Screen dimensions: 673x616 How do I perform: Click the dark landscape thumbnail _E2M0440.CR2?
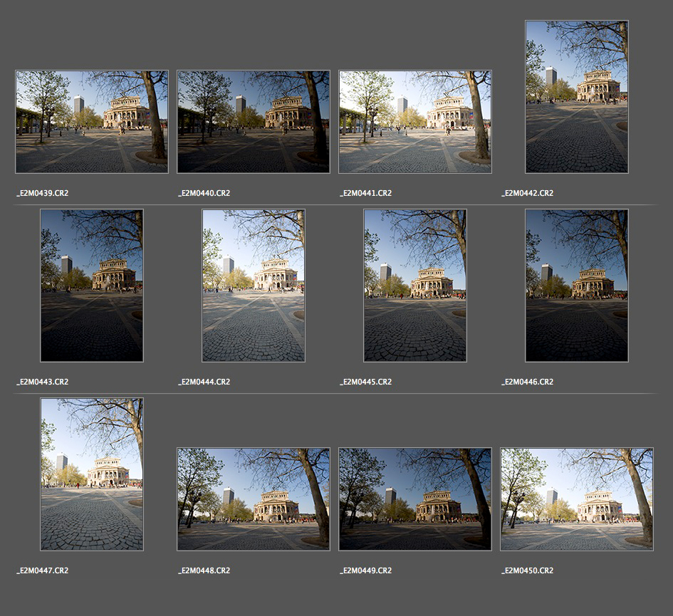pos(254,122)
